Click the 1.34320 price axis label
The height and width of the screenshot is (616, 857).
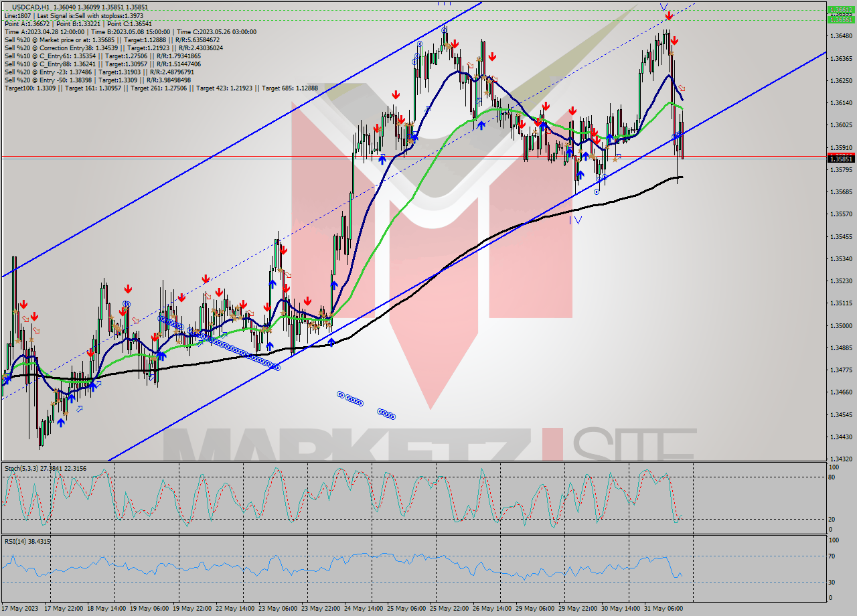[841, 459]
